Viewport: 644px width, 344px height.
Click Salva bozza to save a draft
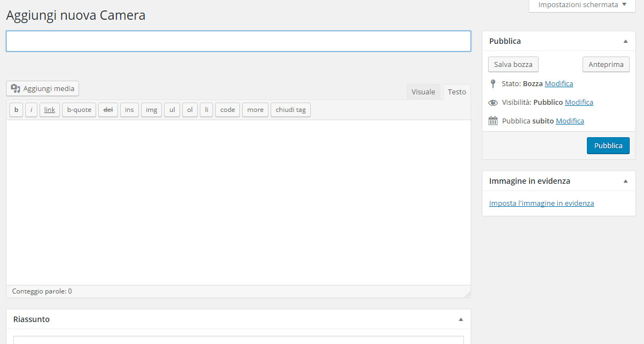(x=513, y=64)
